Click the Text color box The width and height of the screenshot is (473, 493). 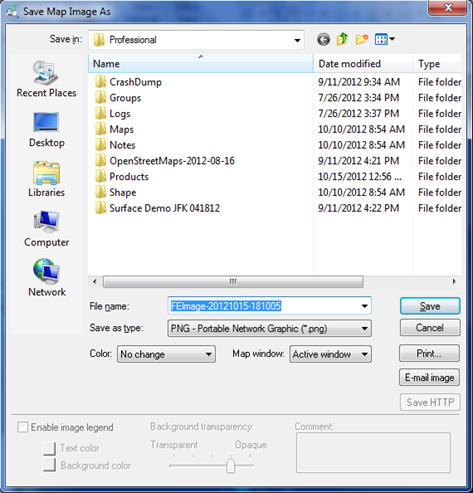click(x=49, y=448)
